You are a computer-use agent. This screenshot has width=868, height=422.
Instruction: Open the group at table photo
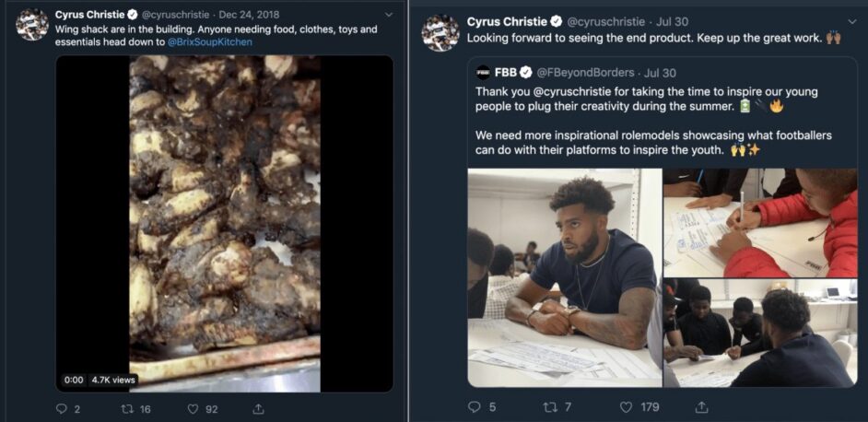coord(760,333)
